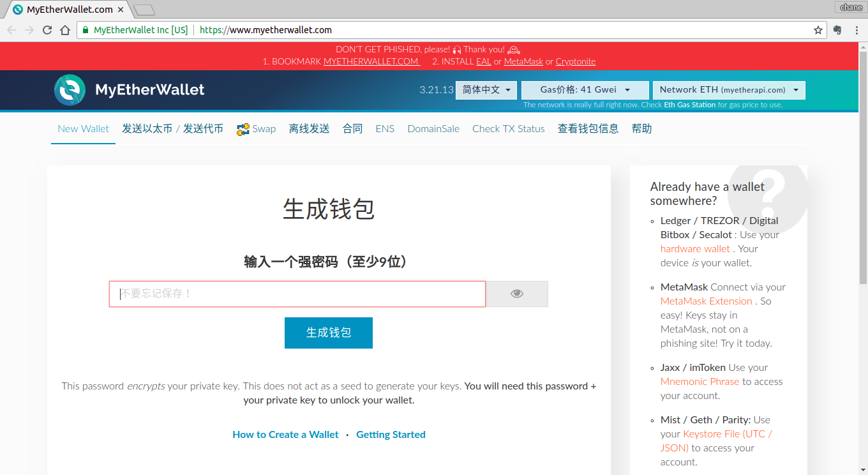Image resolution: width=868 pixels, height=475 pixels.
Task: Open the browser home page icon
Action: point(64,30)
